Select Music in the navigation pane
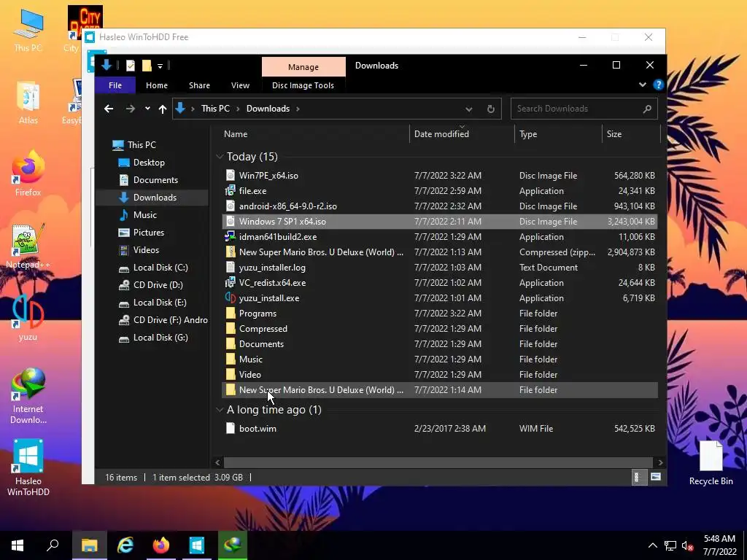The image size is (747, 560). click(145, 215)
